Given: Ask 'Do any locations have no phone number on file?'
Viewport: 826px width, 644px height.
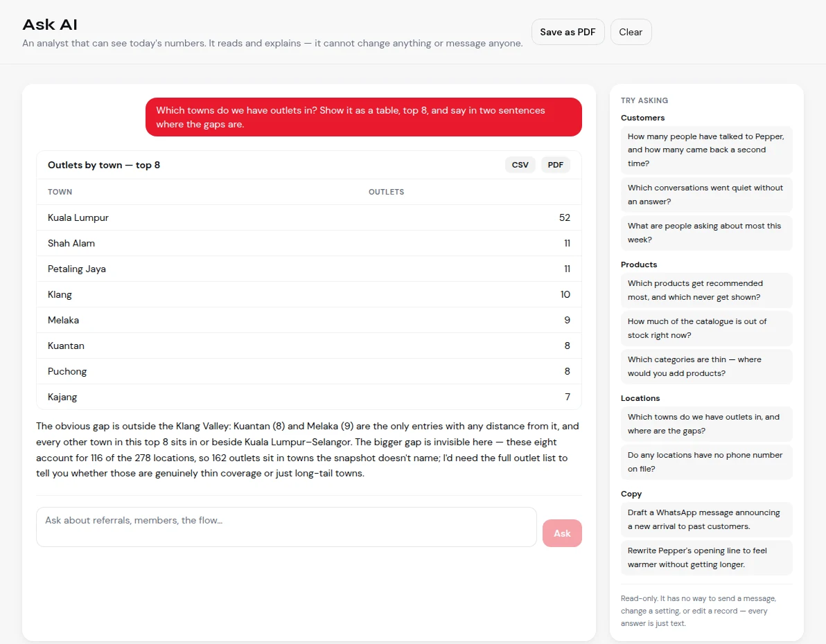Looking at the screenshot, I should coord(706,463).
